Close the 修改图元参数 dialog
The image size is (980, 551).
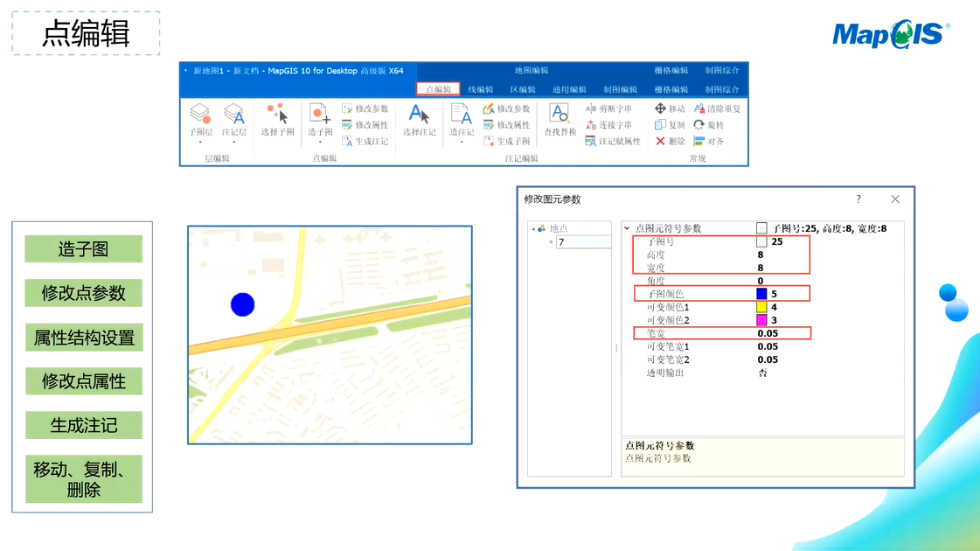pos(895,199)
